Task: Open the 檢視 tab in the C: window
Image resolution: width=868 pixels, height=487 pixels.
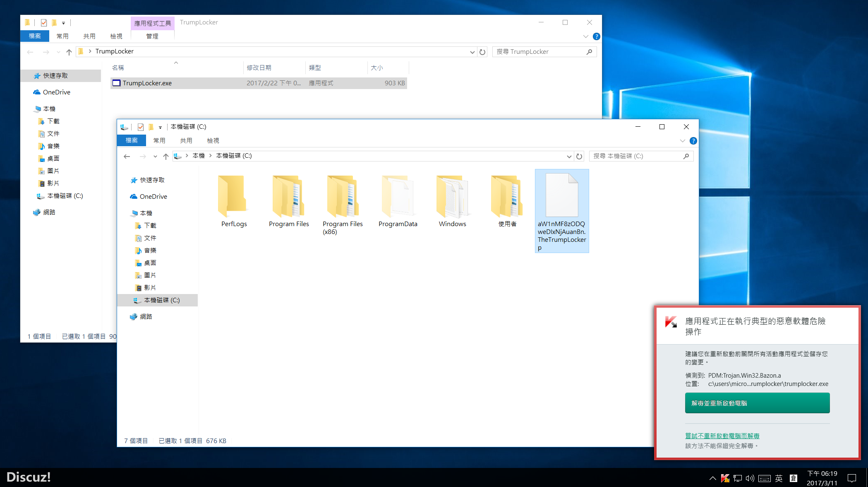Action: tap(213, 140)
